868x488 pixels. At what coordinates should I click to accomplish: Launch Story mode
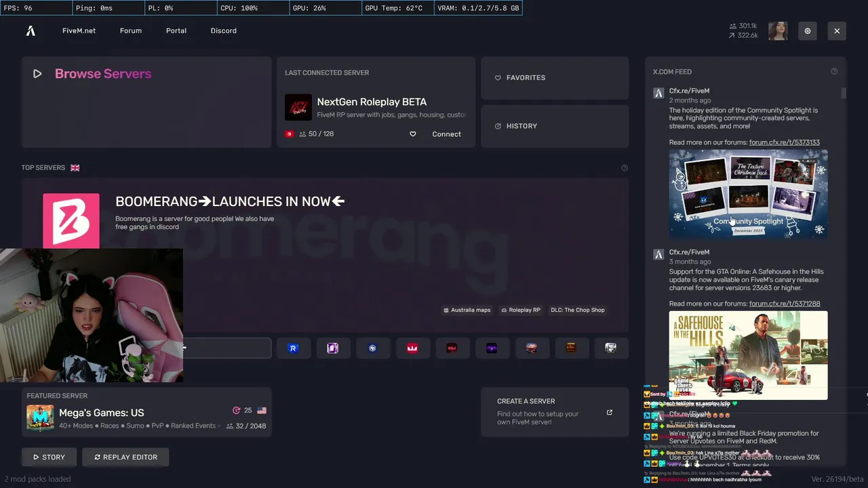[49, 457]
